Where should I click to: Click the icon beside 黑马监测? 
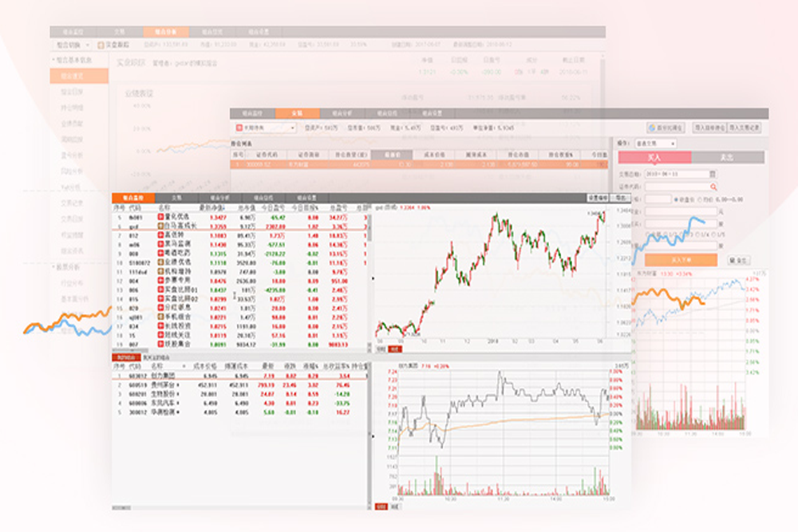[161, 244]
